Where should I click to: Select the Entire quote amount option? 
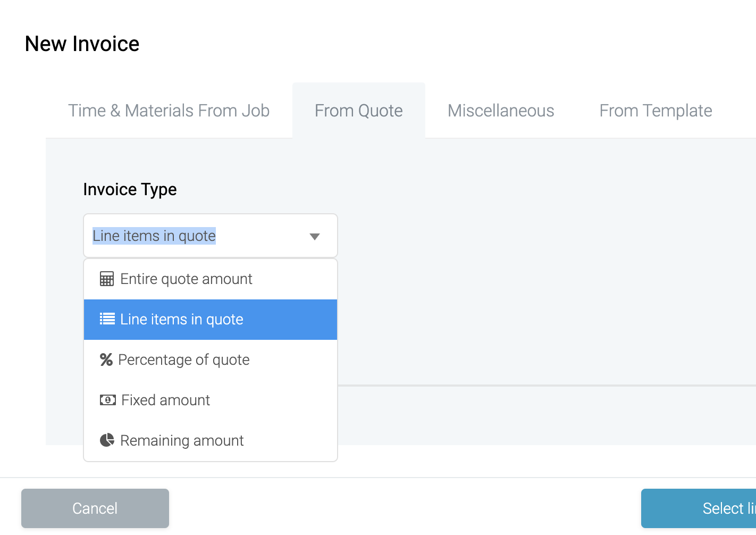click(186, 279)
